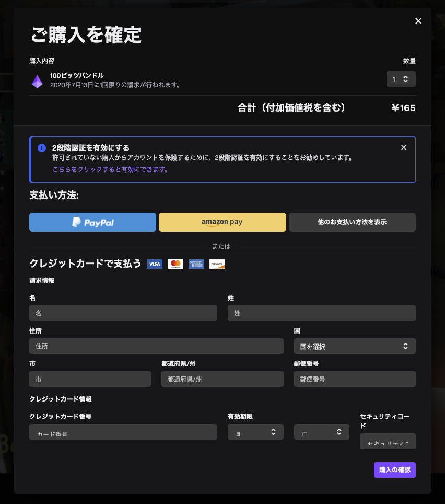445x504 pixels.
Task: Click the 郵便番号 postal code field
Action: [355, 379]
